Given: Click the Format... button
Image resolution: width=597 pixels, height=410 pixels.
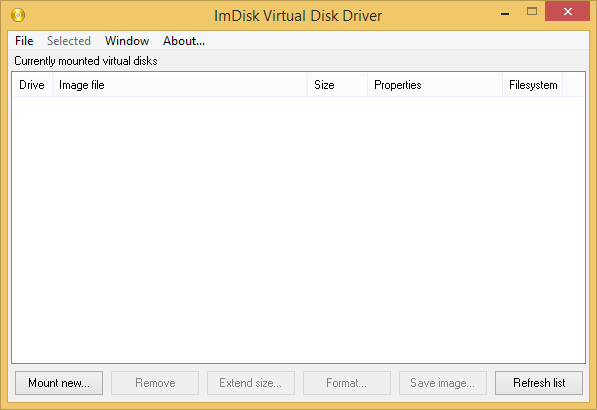Looking at the screenshot, I should click(x=347, y=383).
